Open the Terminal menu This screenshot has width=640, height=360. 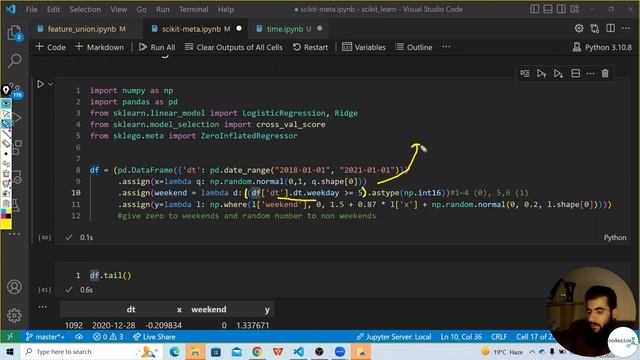coord(193,9)
